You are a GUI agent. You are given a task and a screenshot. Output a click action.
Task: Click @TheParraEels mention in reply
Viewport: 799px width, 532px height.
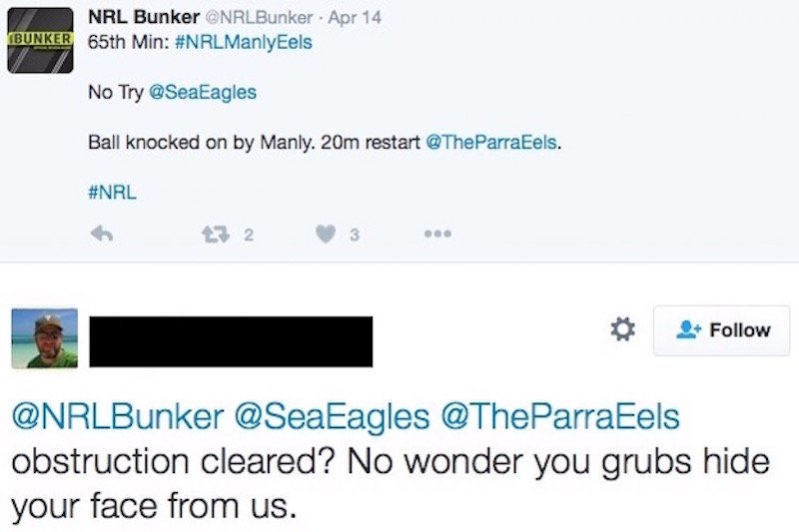coord(565,418)
